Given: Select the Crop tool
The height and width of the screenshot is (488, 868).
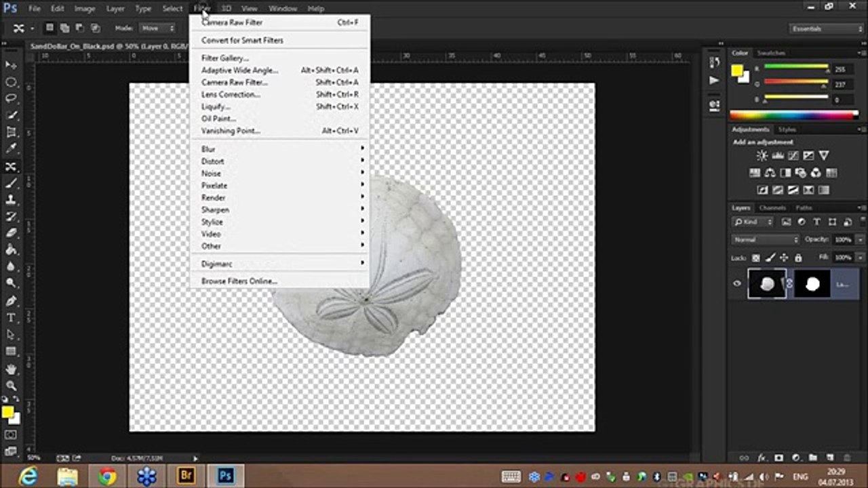Looking at the screenshot, I should [x=11, y=132].
